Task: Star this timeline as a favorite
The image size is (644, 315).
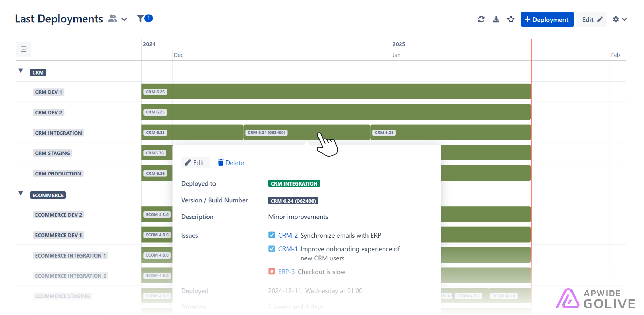Action: pos(511,19)
